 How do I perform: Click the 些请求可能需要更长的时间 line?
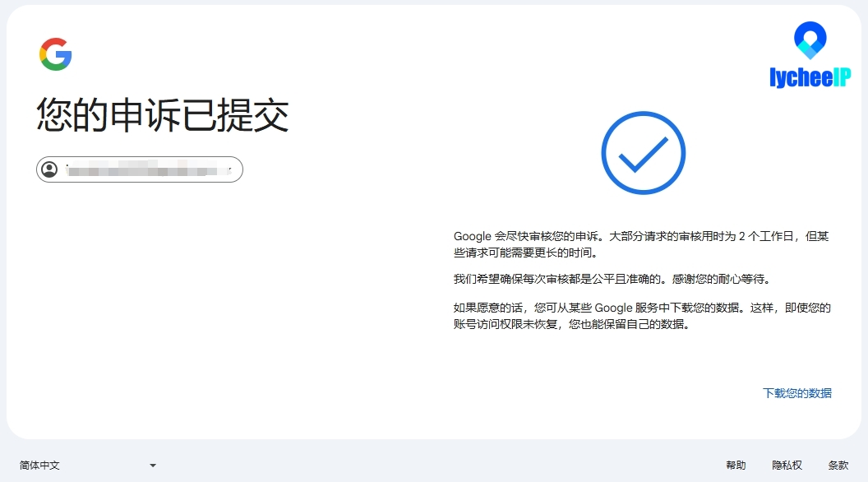tap(525, 253)
